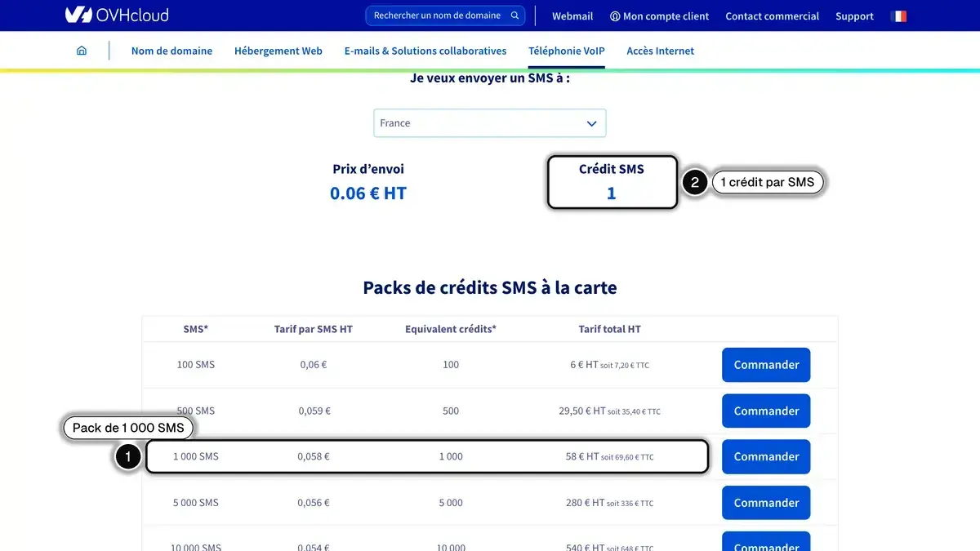Order the 5 000 SMS pack
The height and width of the screenshot is (551, 980).
[x=766, y=503]
